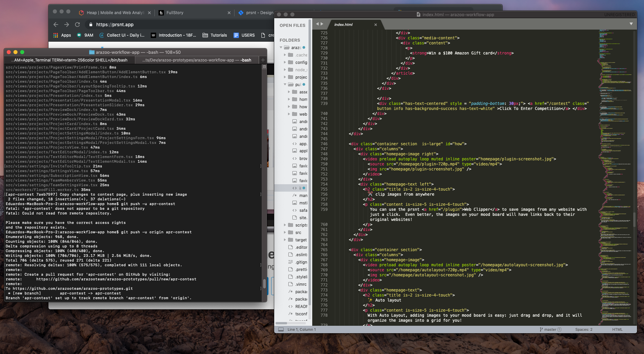Click the GitHub pull request URL in Terminal
The height and width of the screenshot is (354, 644).
click(116, 279)
